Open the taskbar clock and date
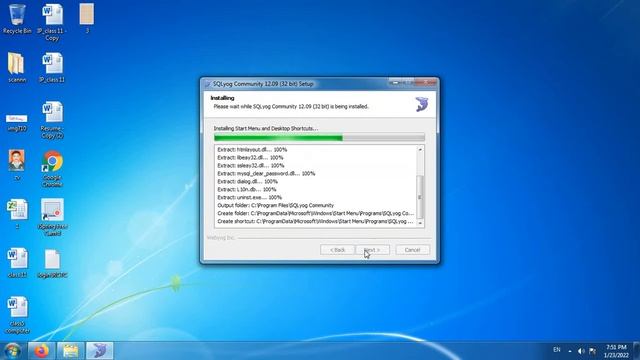The height and width of the screenshot is (360, 640). (x=616, y=351)
